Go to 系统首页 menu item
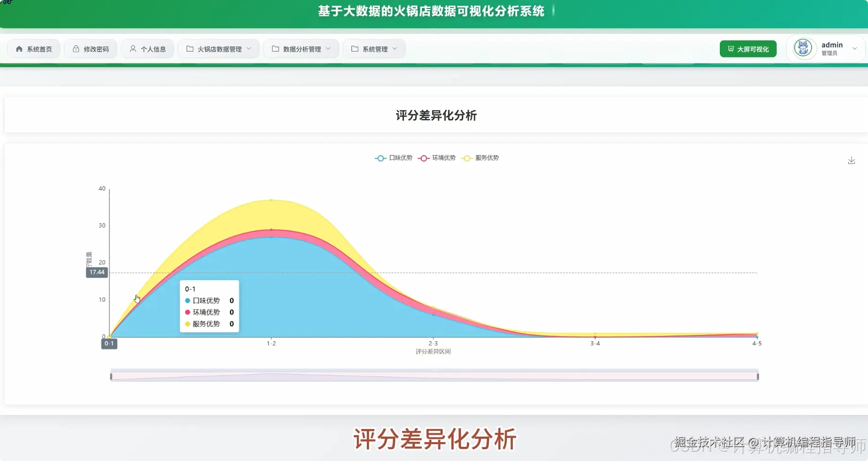The height and width of the screenshot is (461, 868). coord(34,49)
